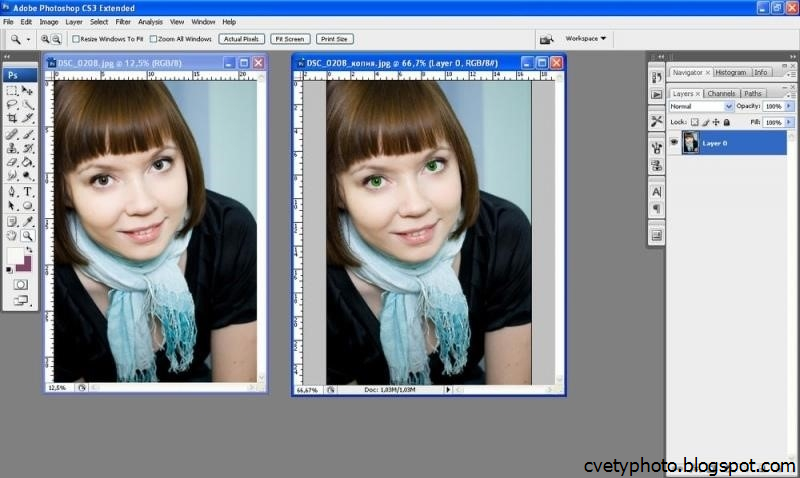Select the Crop tool
This screenshot has width=800, height=478.
coord(12,118)
